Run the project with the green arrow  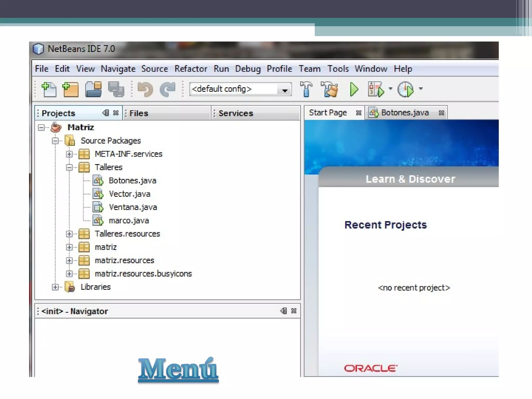354,89
